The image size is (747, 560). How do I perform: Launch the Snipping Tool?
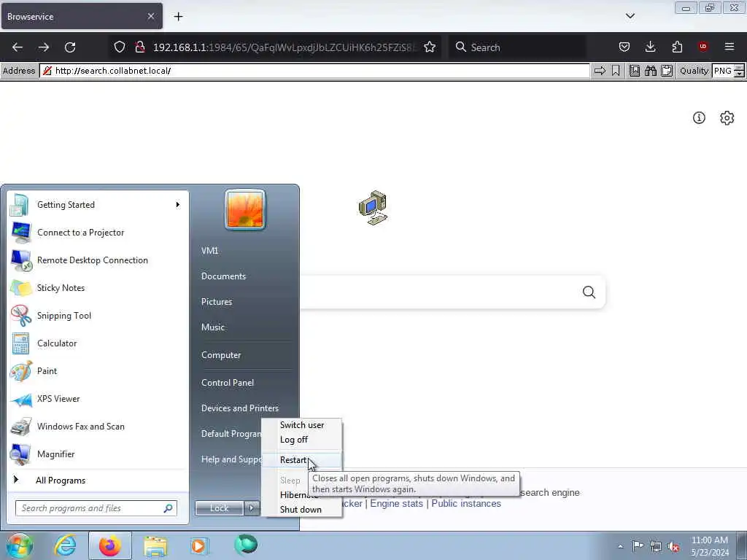[98, 316]
